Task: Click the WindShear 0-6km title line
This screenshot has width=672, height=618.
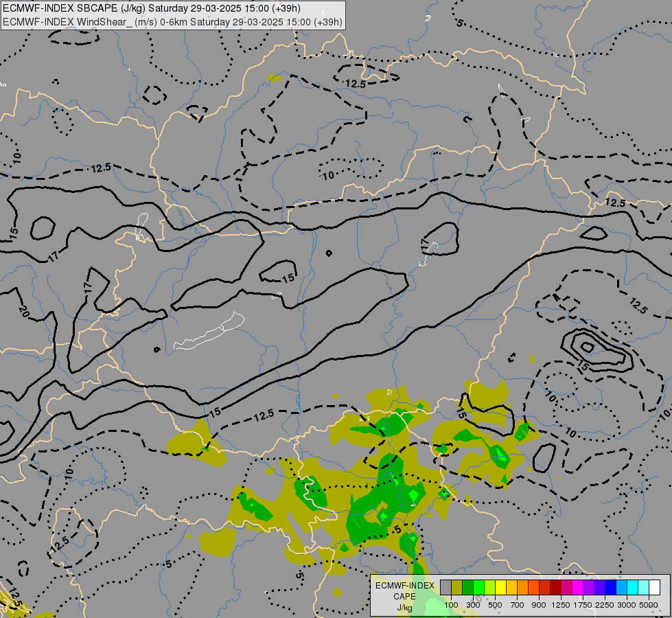Action: [173, 21]
